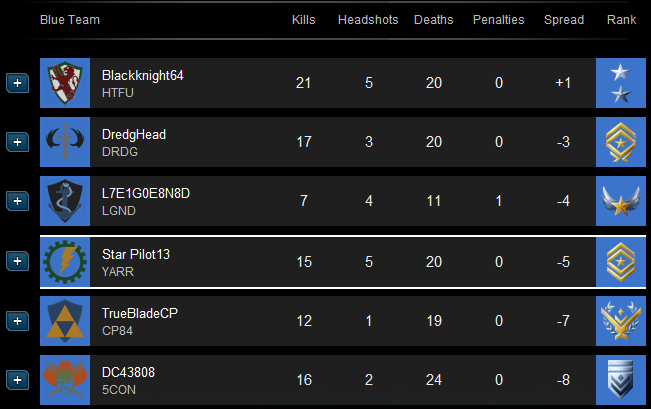Sort by the Spread column header
The image size is (651, 409).
point(563,20)
